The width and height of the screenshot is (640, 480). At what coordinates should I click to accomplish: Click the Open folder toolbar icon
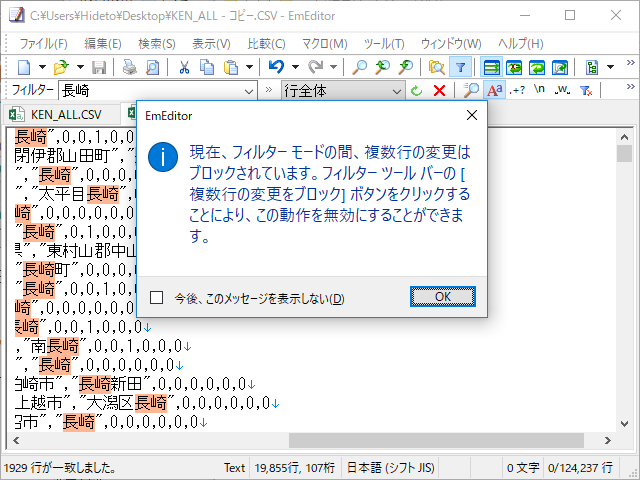62,67
